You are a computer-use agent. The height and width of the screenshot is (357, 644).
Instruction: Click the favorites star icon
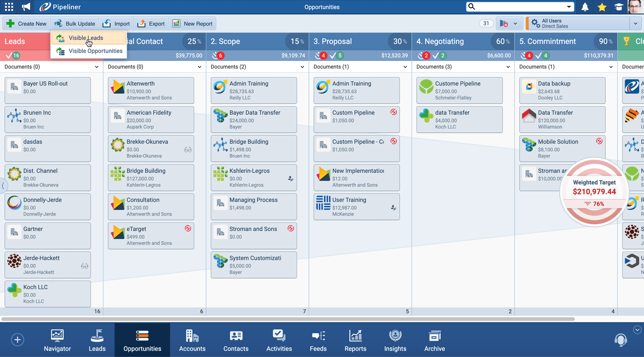pyautogui.click(x=602, y=7)
